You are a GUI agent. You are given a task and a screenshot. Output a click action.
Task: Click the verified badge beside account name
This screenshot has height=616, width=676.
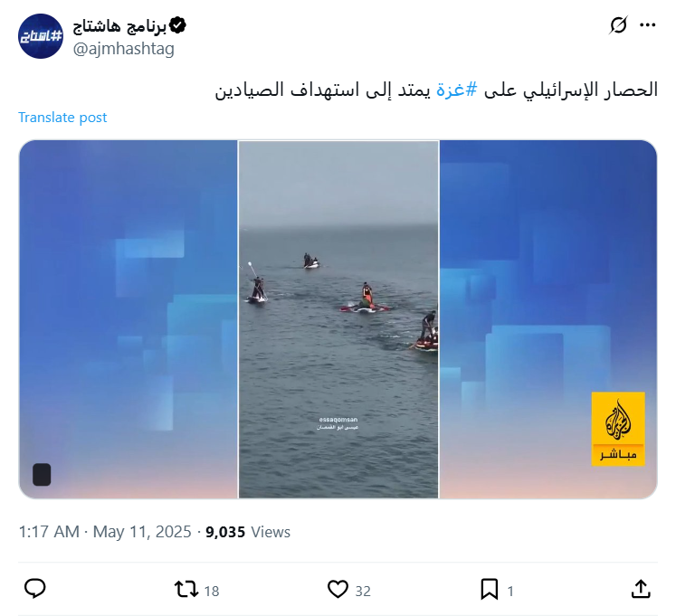177,25
